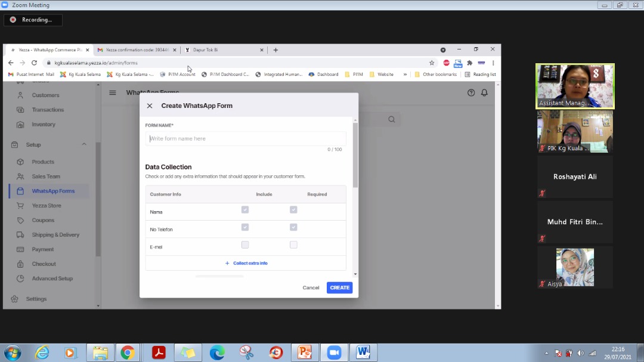644x362 pixels.
Task: Open the notifications bell icon
Action: tap(484, 93)
